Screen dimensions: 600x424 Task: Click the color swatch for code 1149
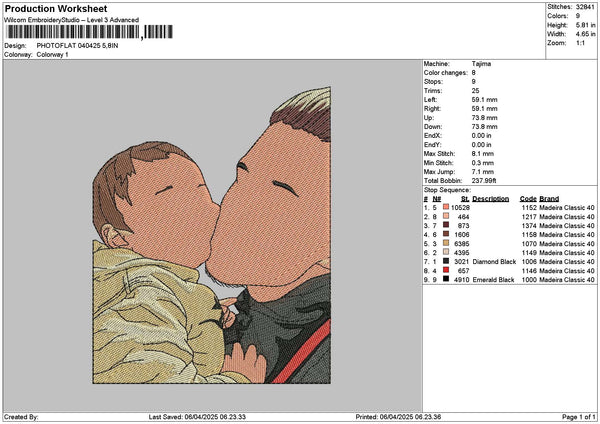(446, 253)
